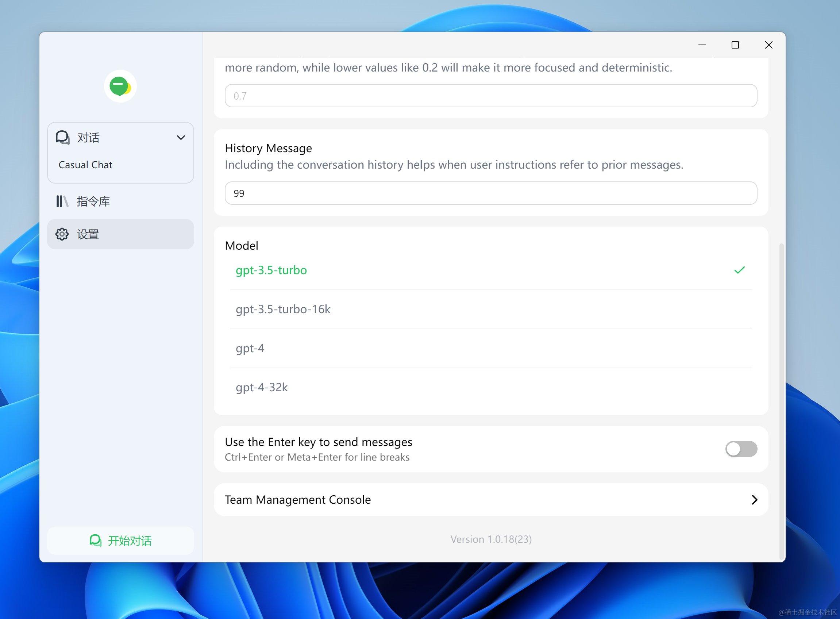Click the green checkmark beside gpt-3.5-turbo

pos(739,270)
